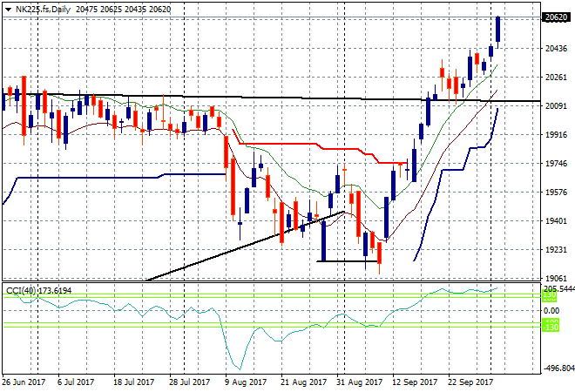Select the black horizontal support line near 19160
This screenshot has width=575, height=392.
point(347,261)
